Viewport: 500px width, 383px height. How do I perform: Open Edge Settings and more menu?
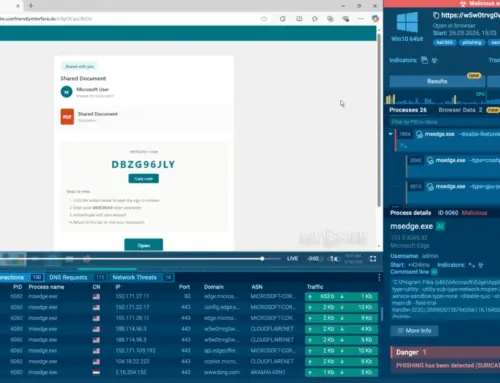coord(361,19)
